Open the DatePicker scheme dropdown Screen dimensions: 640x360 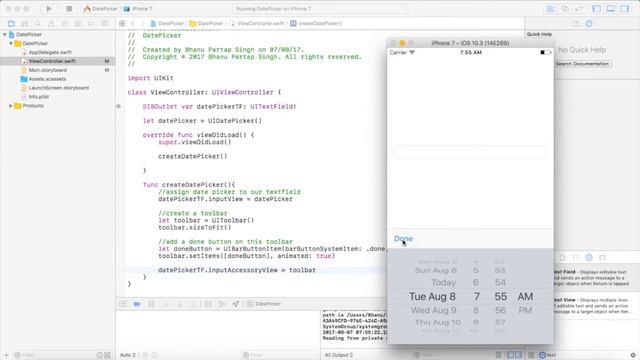coord(100,9)
